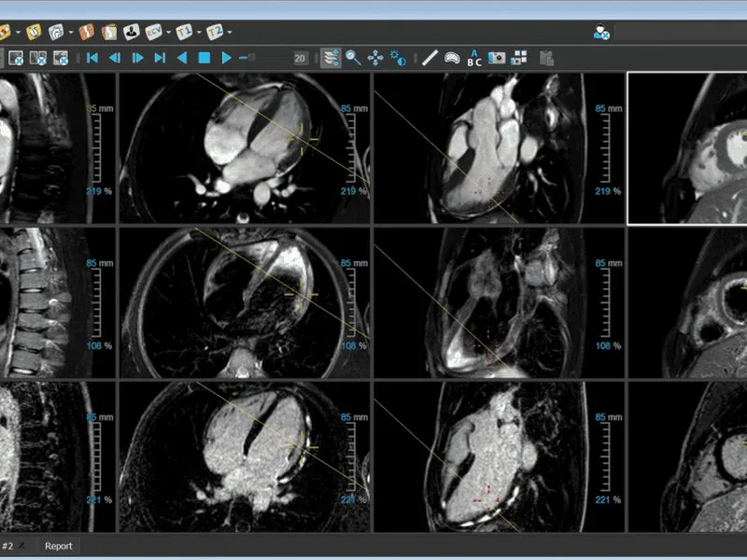Click 219 % zoom label in top four-chamber viewport
This screenshot has width=747, height=560.
point(354,191)
